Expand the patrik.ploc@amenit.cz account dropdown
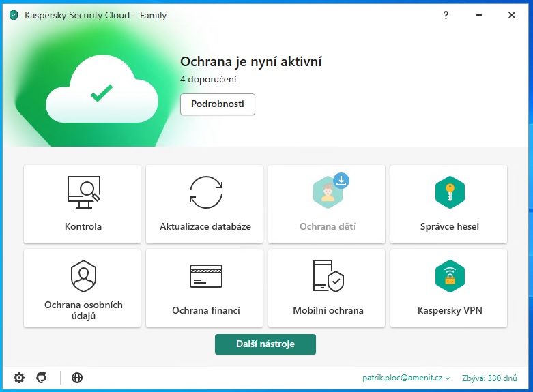Screen dimensions: 533x392 (406, 378)
